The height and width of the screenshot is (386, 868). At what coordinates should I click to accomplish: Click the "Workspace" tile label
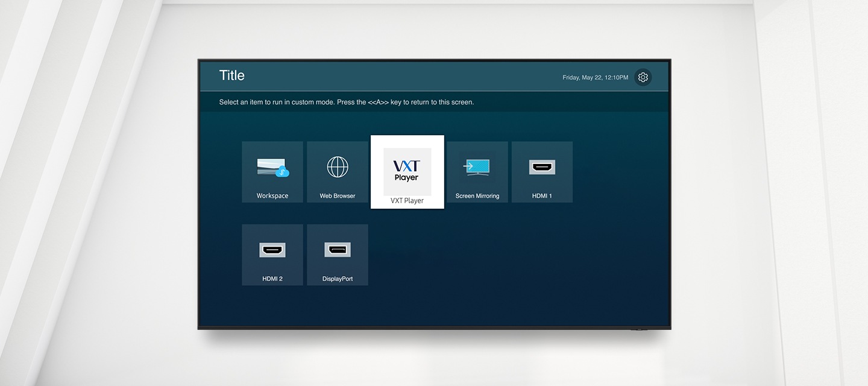272,196
